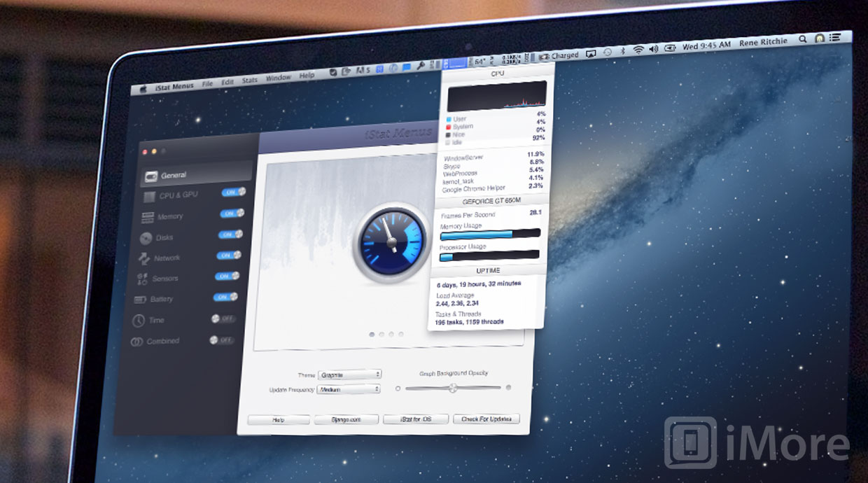Open the Rene Ritchie user menu
This screenshot has height=483, width=868.
pyautogui.click(x=763, y=42)
